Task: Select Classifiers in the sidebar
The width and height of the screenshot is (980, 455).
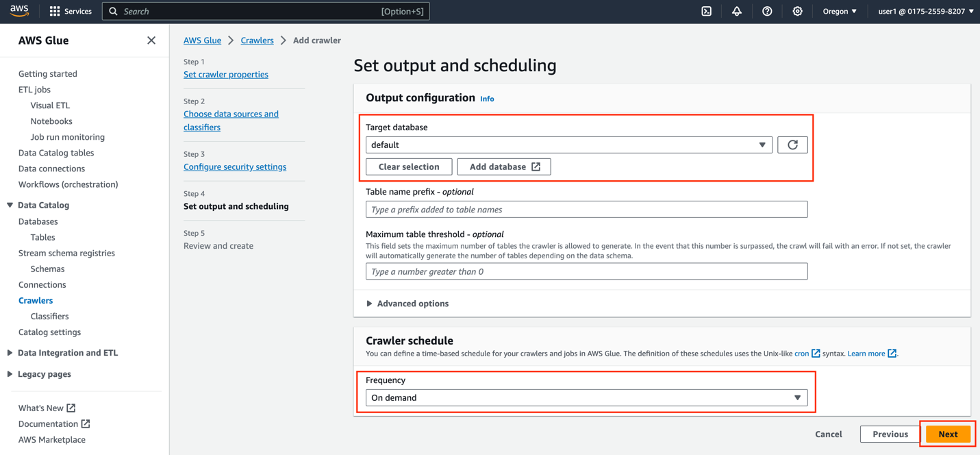Action: 49,316
